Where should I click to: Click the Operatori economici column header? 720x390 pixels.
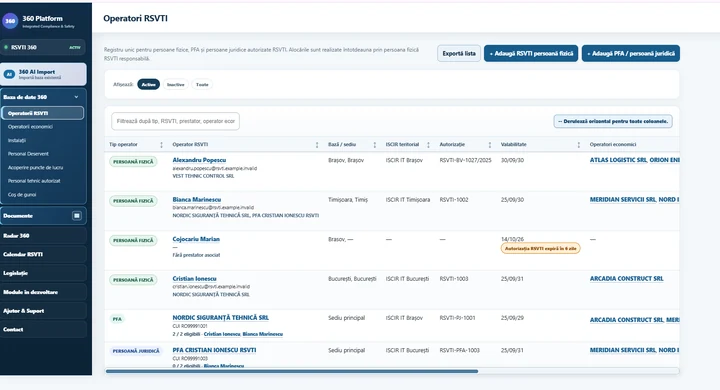pyautogui.click(x=613, y=145)
